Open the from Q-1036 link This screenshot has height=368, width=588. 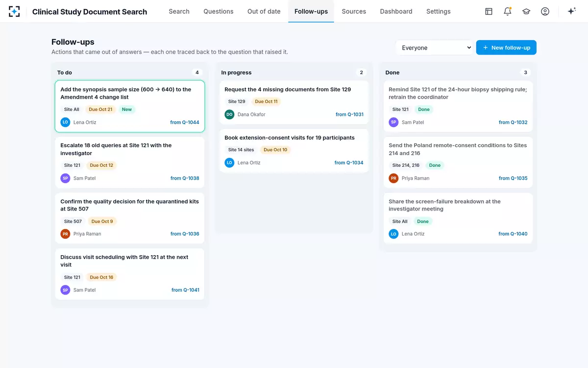click(x=185, y=234)
